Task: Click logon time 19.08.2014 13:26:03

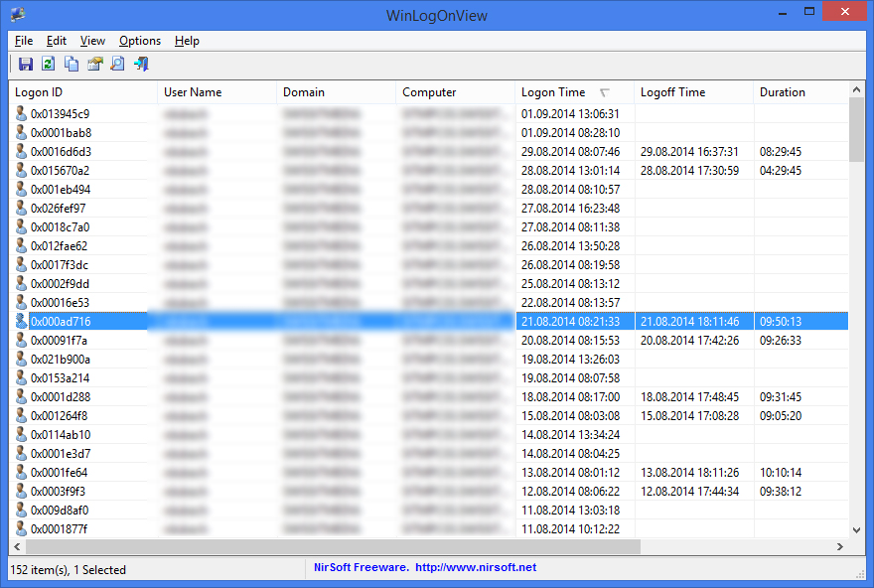Action: pyautogui.click(x=570, y=360)
